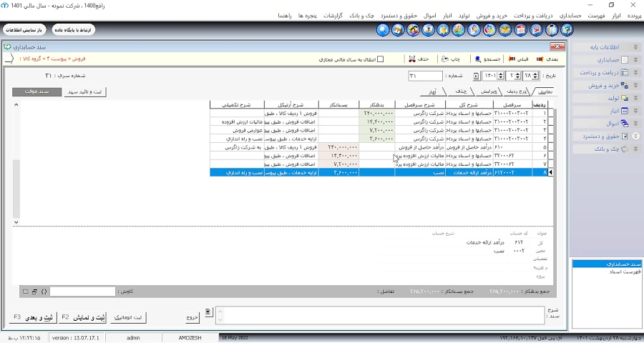This screenshot has height=343, width=644.
Task: Click the toolbar icon sixth right of the magnifier
Action: click(475, 30)
